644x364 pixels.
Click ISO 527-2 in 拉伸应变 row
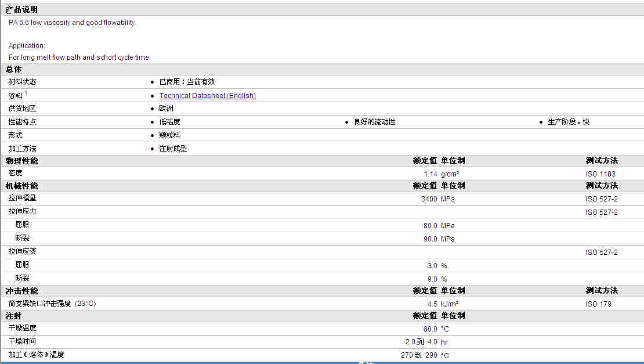(602, 253)
